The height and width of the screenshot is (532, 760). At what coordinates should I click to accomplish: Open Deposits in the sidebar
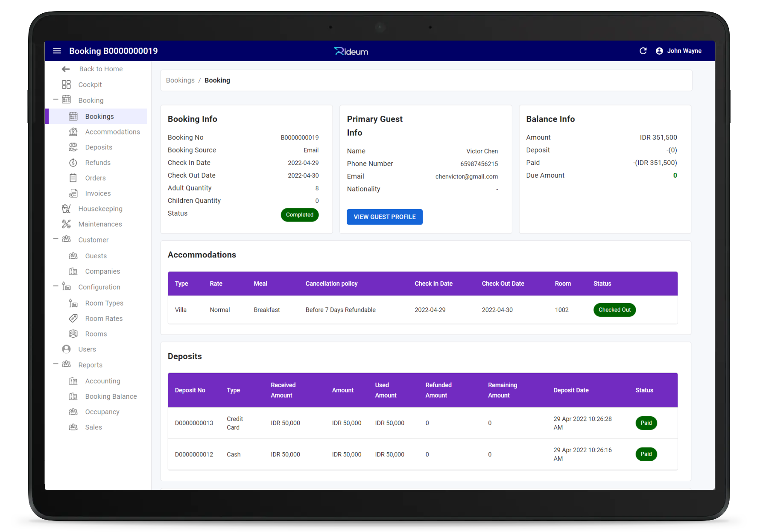point(99,147)
